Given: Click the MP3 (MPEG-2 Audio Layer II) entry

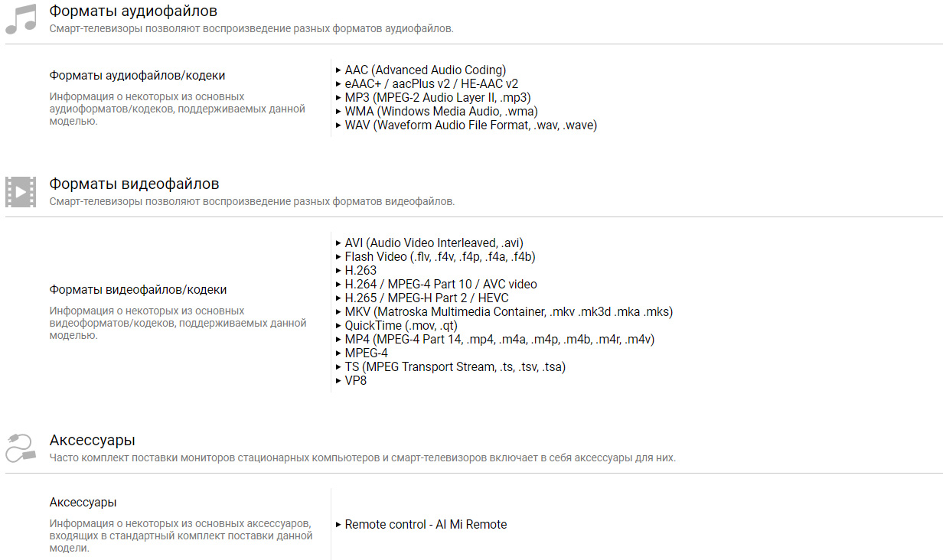Looking at the screenshot, I should point(437,98).
